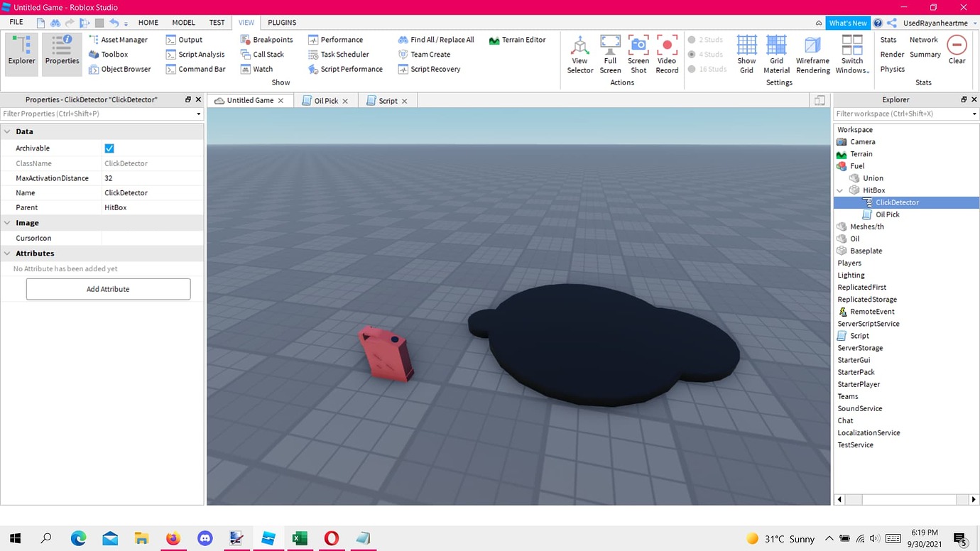Select the 16 Studs radio option
980x551 pixels.
click(692, 69)
